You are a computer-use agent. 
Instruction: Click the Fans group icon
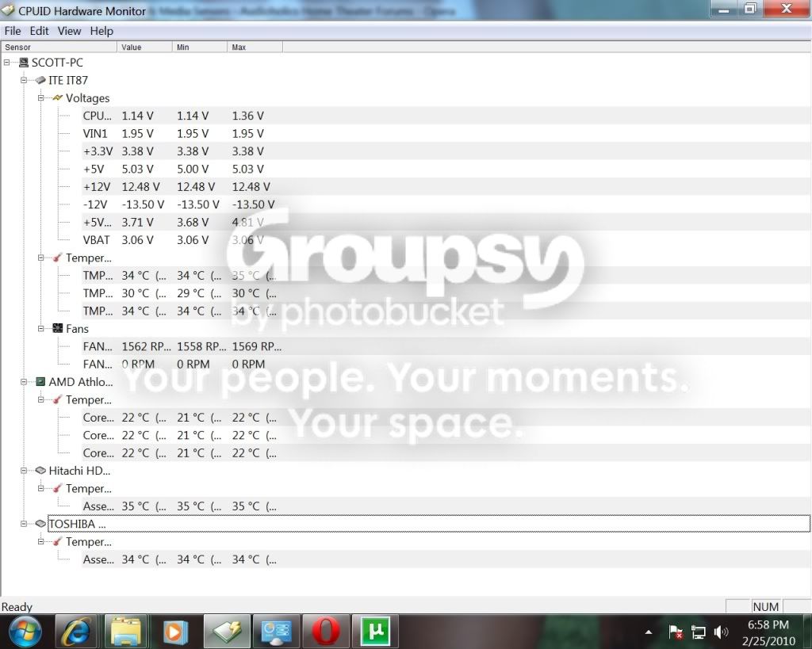pos(57,329)
